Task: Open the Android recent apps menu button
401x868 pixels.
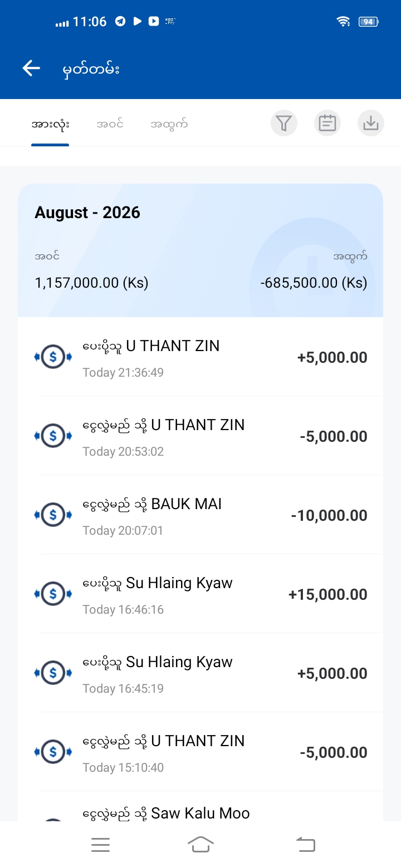Action: 100,845
